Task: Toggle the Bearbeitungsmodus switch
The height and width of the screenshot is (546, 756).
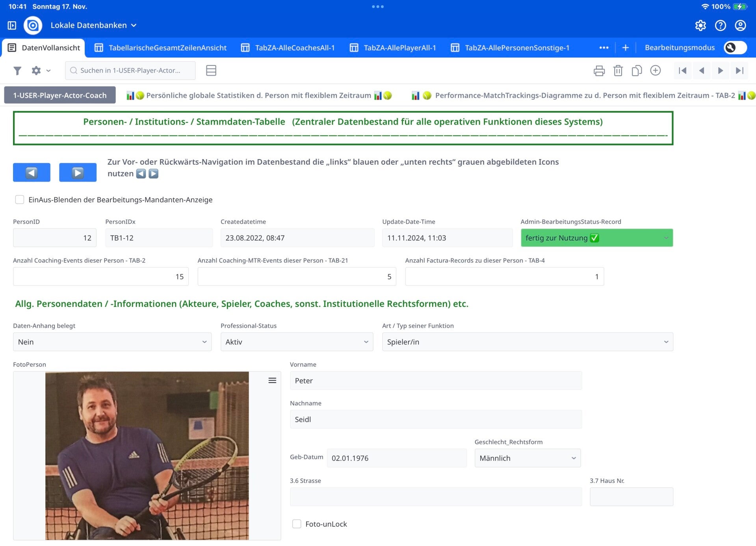Action: [x=735, y=48]
